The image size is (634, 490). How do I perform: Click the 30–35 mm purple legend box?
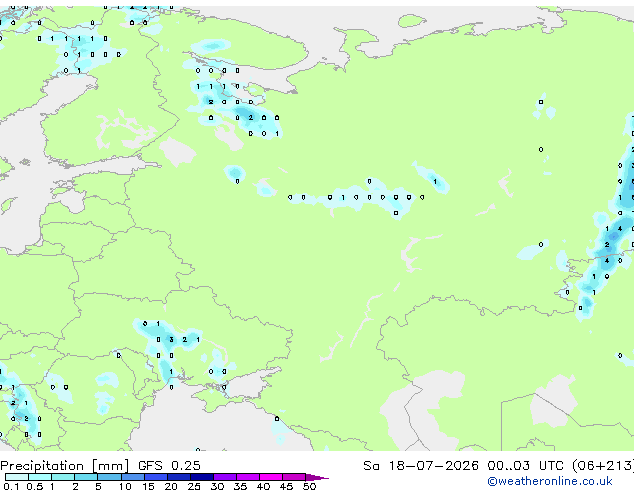(x=225, y=477)
